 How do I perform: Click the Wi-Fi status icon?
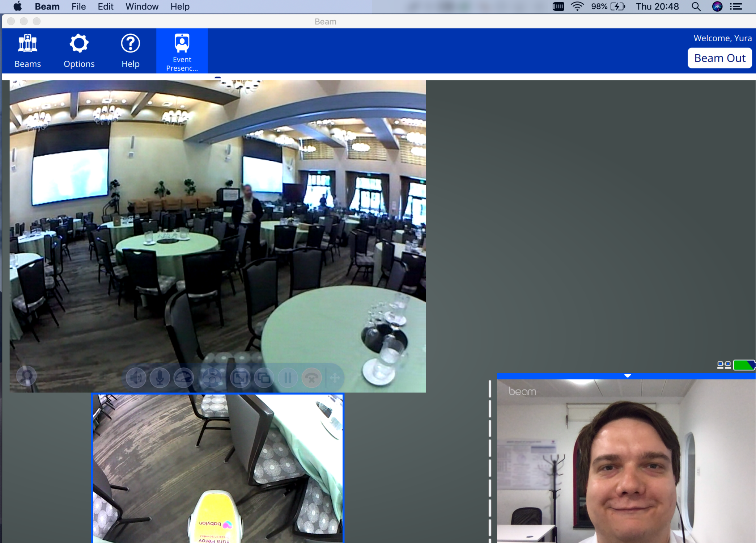pos(577,7)
